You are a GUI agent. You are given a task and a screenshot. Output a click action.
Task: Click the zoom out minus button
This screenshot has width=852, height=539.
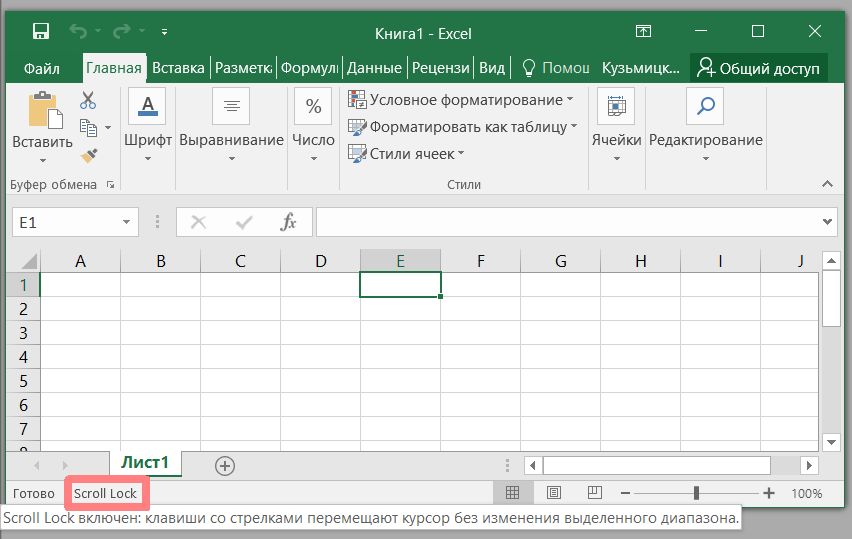[x=625, y=493]
